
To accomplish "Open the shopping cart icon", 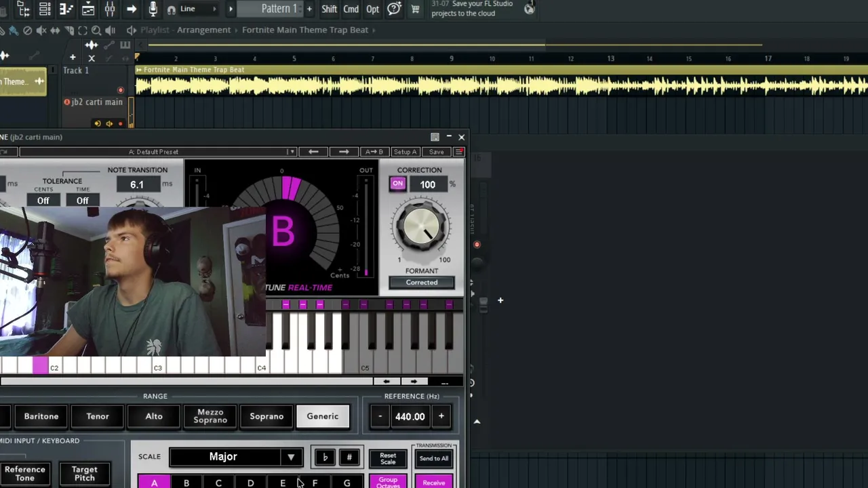I will point(415,9).
